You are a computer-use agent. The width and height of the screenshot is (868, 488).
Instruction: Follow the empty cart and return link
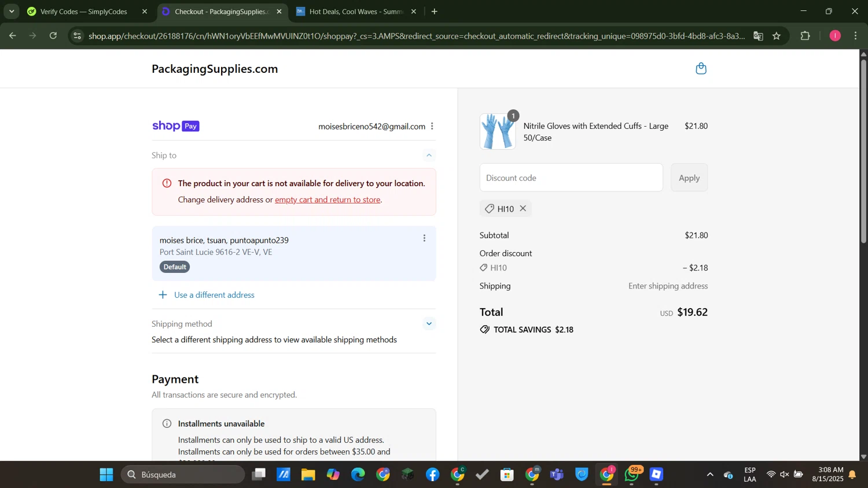click(x=328, y=199)
